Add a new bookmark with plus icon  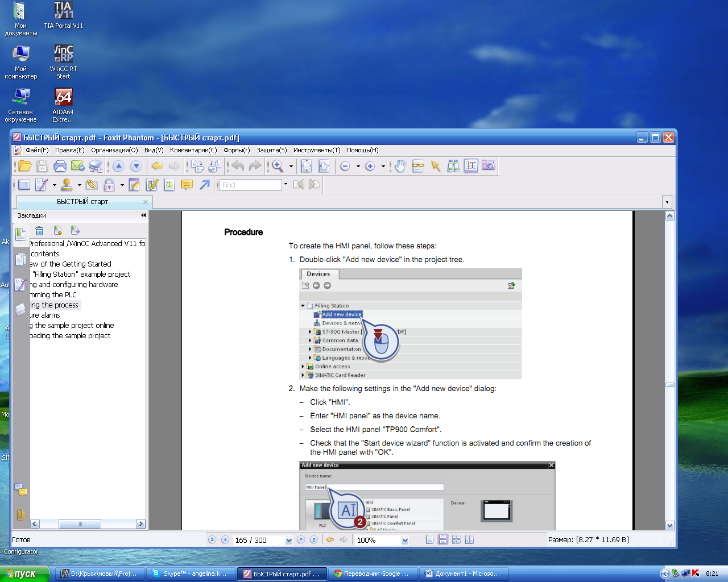[57, 230]
